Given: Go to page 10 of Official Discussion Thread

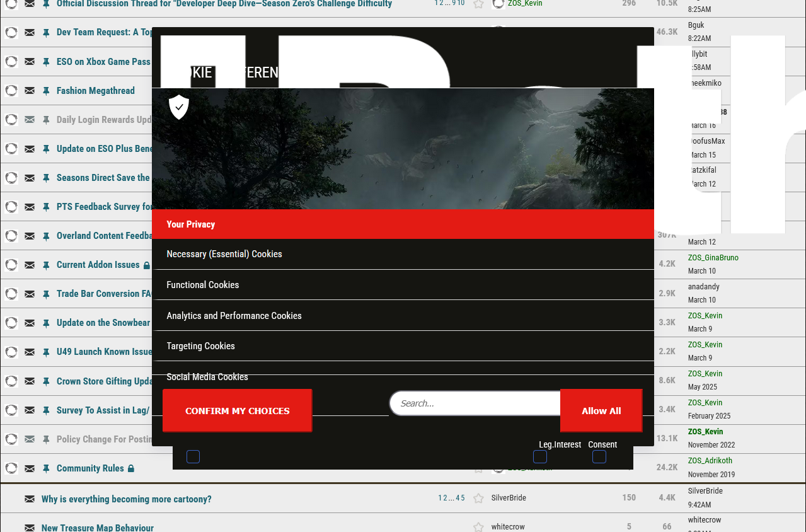Looking at the screenshot, I should pyautogui.click(x=461, y=3).
